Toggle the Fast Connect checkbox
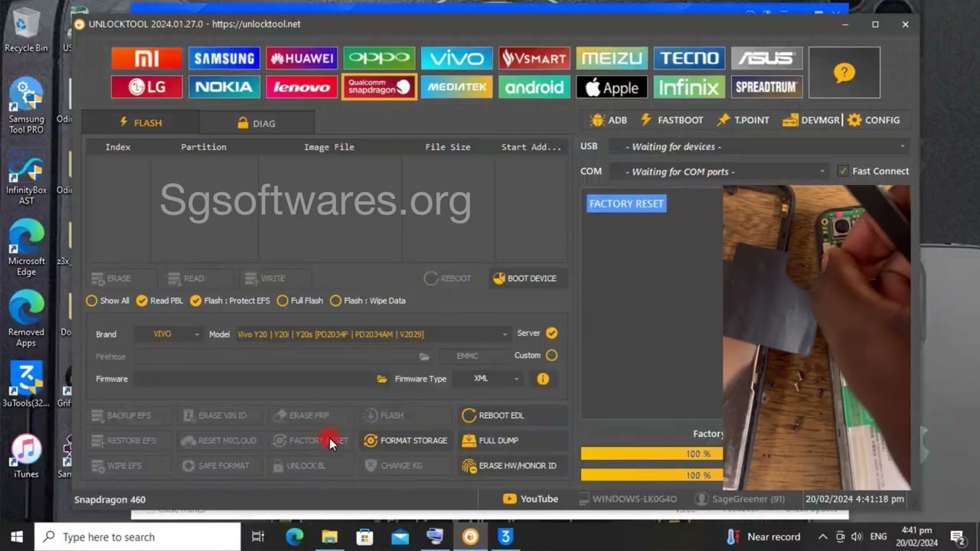This screenshot has height=551, width=980. click(x=843, y=171)
